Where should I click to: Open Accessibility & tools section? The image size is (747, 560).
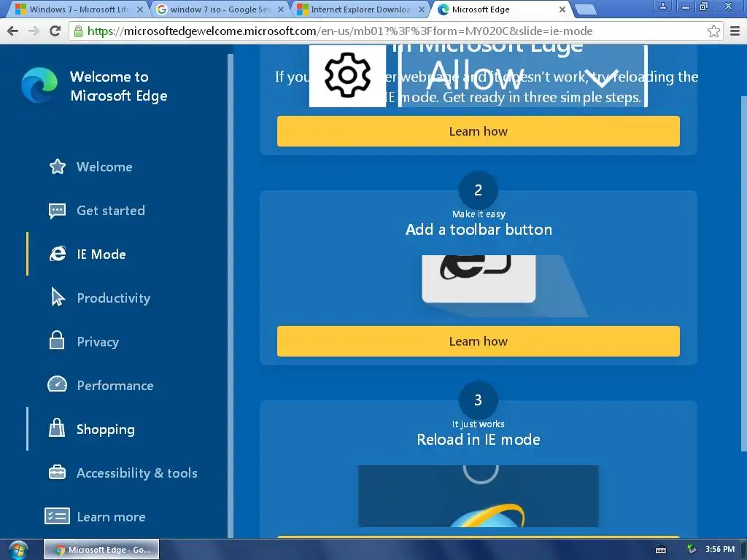tap(136, 472)
